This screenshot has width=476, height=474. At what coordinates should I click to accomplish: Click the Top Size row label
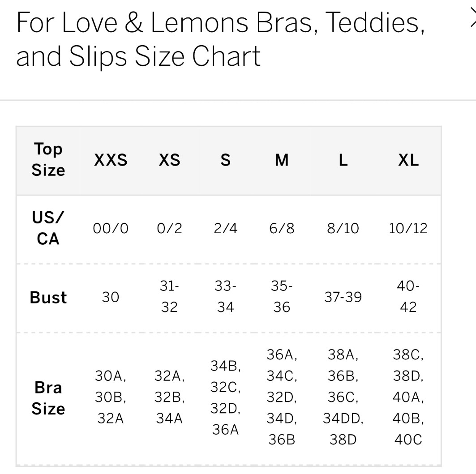point(48,160)
